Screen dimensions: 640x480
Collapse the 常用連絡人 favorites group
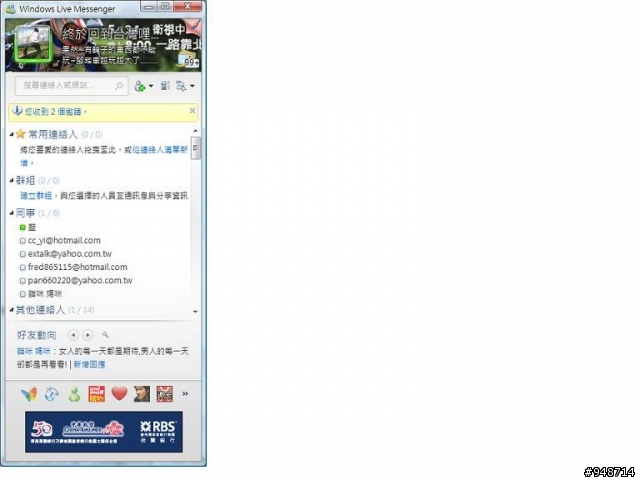[x=11, y=134]
